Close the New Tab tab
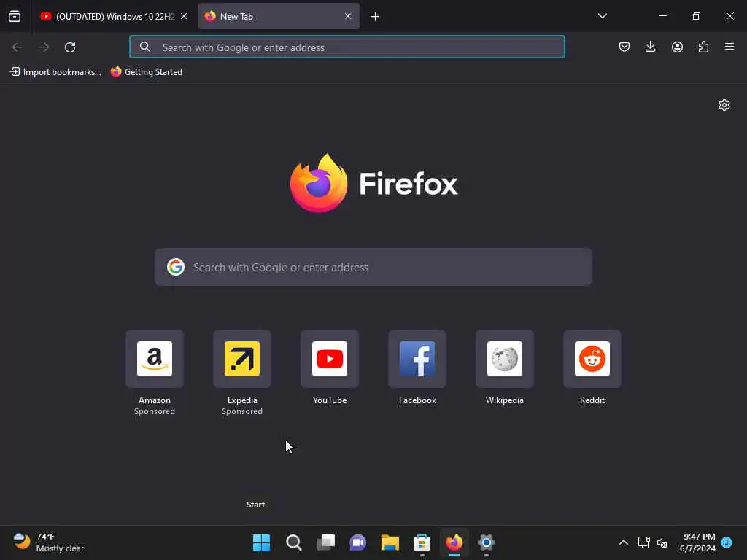Screen dimensions: 747x560 [348, 17]
